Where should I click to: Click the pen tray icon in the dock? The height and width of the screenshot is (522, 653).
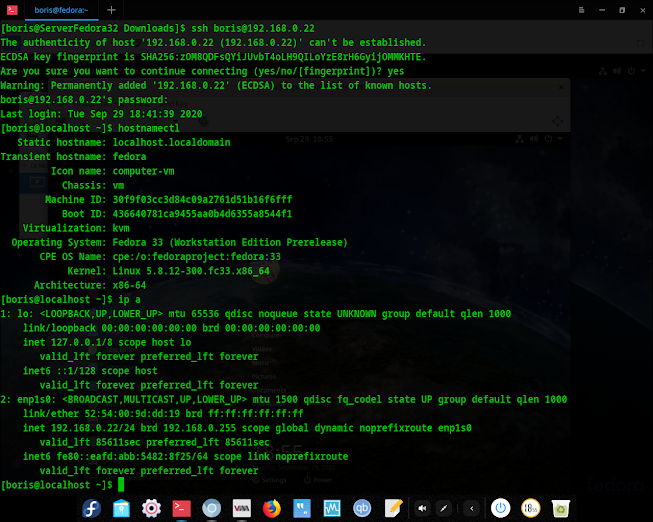[x=444, y=508]
